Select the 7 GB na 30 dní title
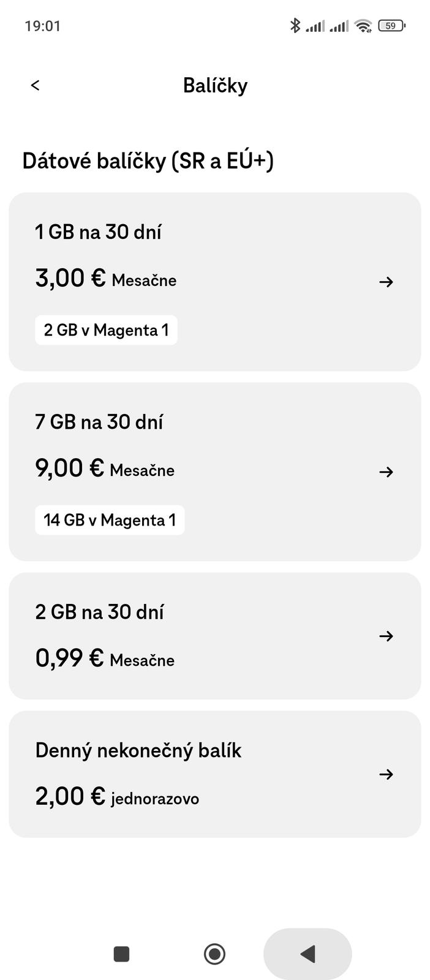 [x=99, y=422]
